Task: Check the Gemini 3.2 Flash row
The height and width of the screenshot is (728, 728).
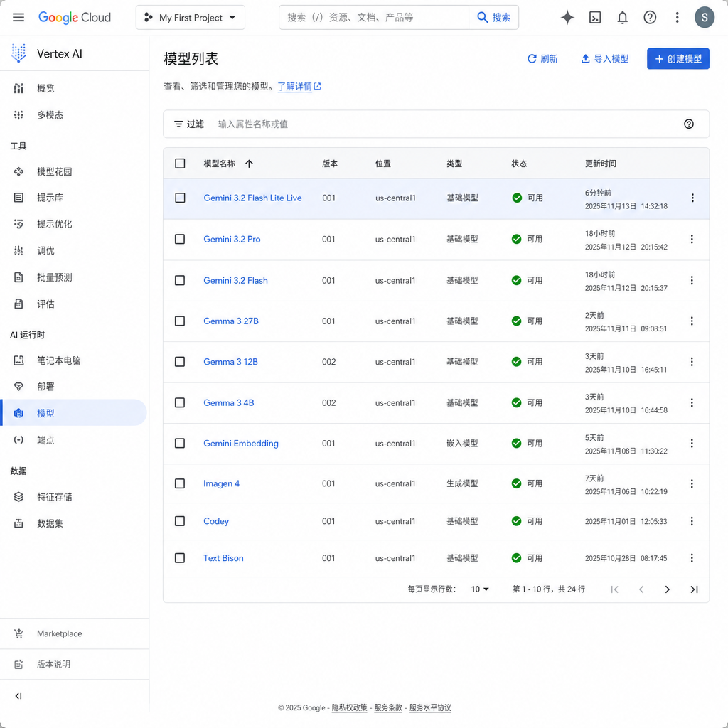Action: click(180, 280)
